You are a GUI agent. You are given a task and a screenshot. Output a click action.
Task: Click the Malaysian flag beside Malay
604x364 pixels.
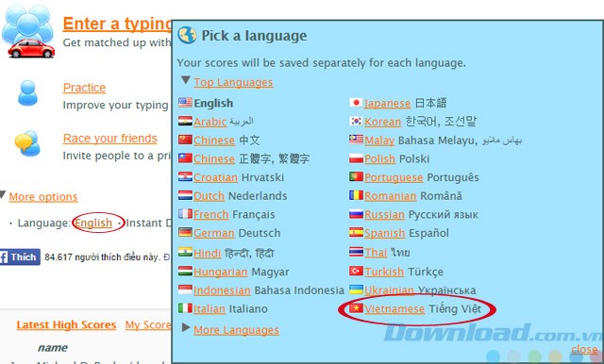[x=357, y=140]
